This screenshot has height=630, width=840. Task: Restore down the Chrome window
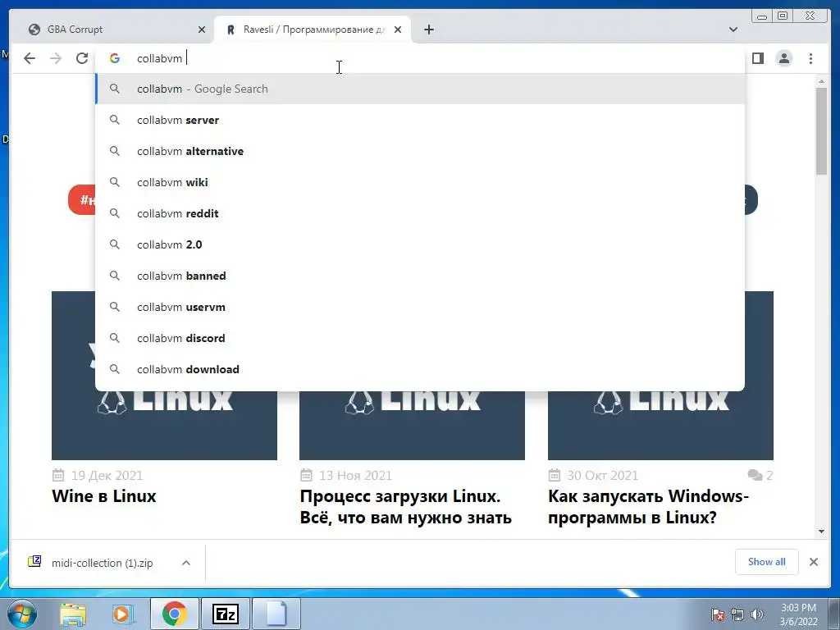tap(782, 16)
